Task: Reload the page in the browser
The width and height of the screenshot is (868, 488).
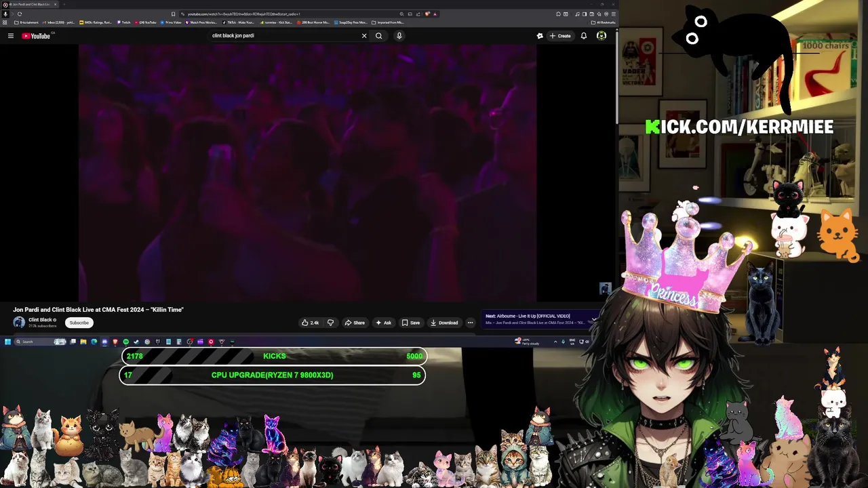Action: click(20, 14)
